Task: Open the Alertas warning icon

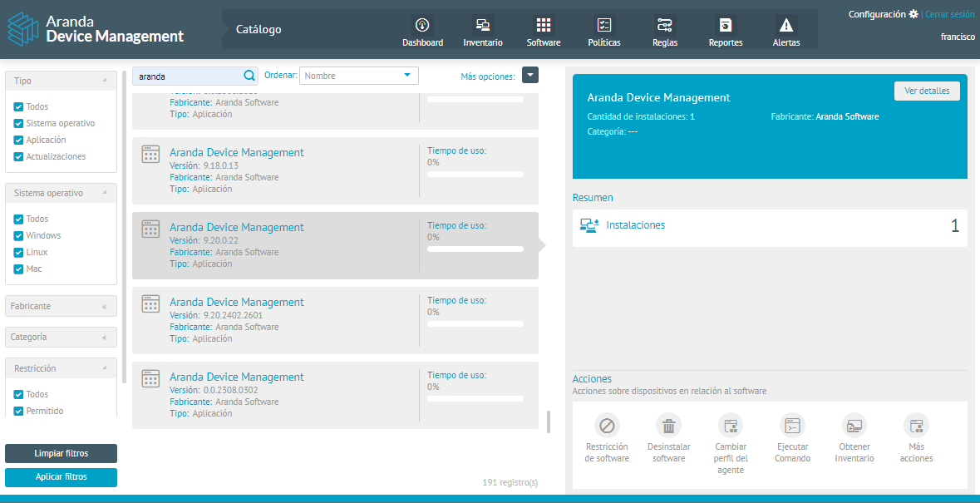Action: [x=785, y=25]
